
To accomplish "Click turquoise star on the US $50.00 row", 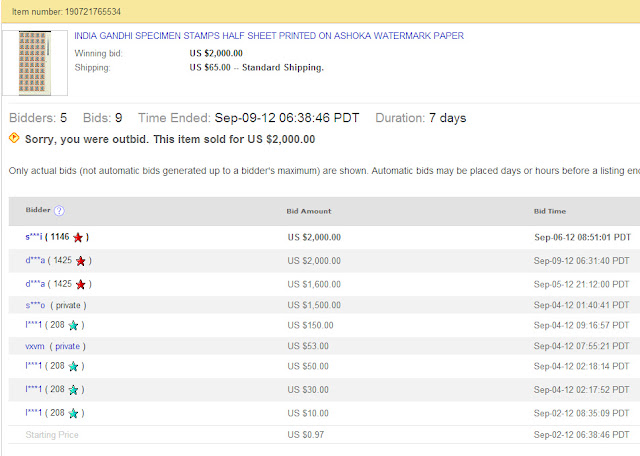I will click(x=73, y=366).
